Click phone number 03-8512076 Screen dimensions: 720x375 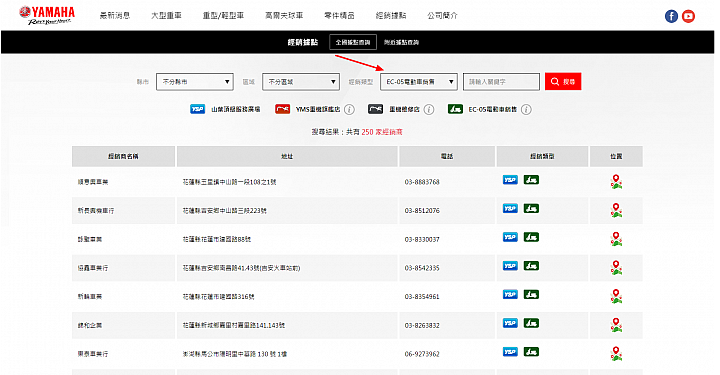422,211
